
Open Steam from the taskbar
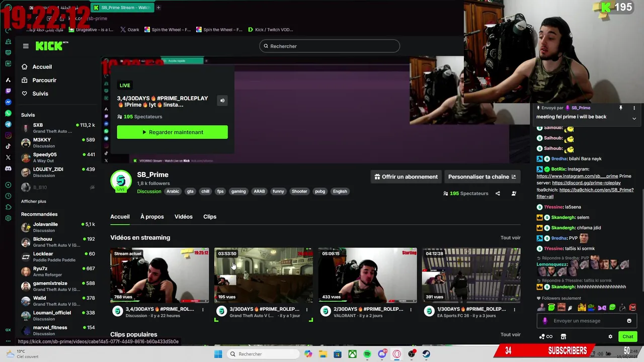click(x=426, y=354)
